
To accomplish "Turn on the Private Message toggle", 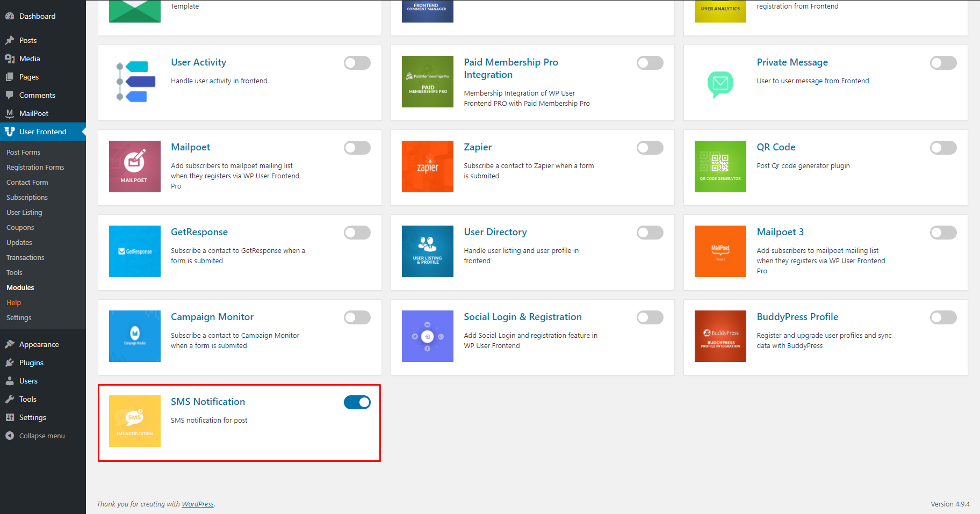I will (x=943, y=63).
